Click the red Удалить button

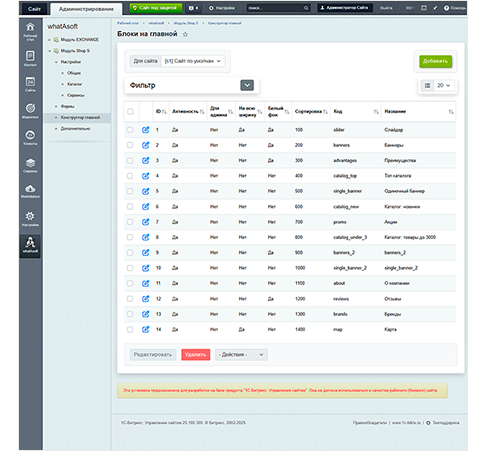click(x=196, y=354)
